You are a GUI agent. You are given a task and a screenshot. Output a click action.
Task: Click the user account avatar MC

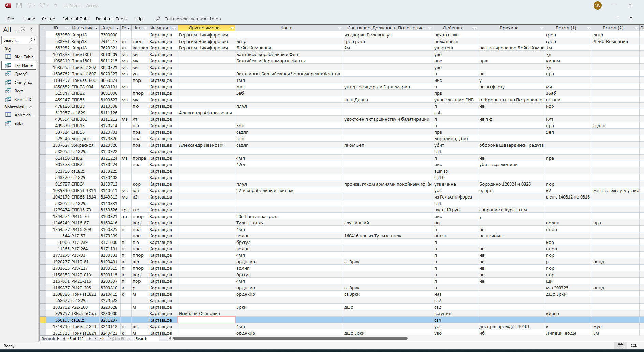pos(597,5)
